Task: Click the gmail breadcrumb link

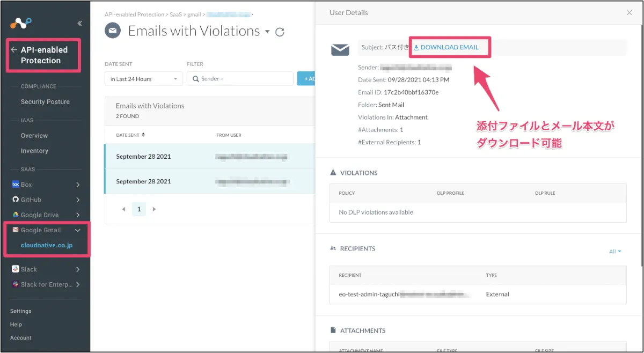Action: pyautogui.click(x=194, y=14)
